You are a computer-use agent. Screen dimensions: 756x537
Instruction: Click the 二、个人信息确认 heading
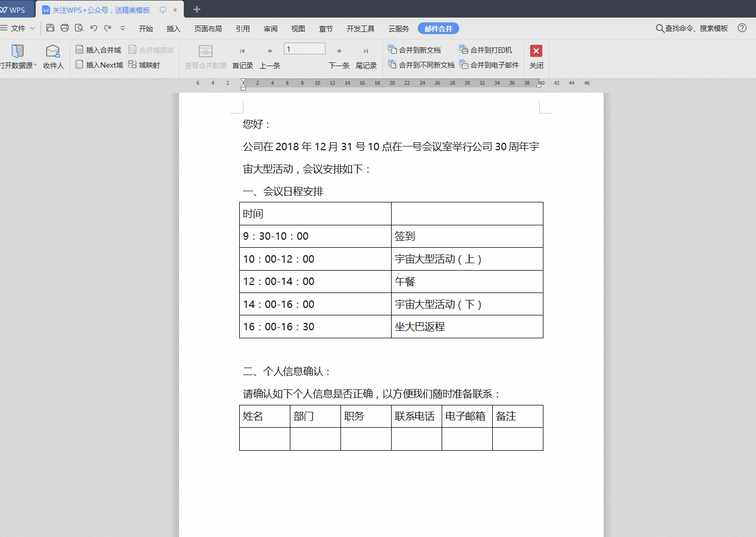click(287, 371)
